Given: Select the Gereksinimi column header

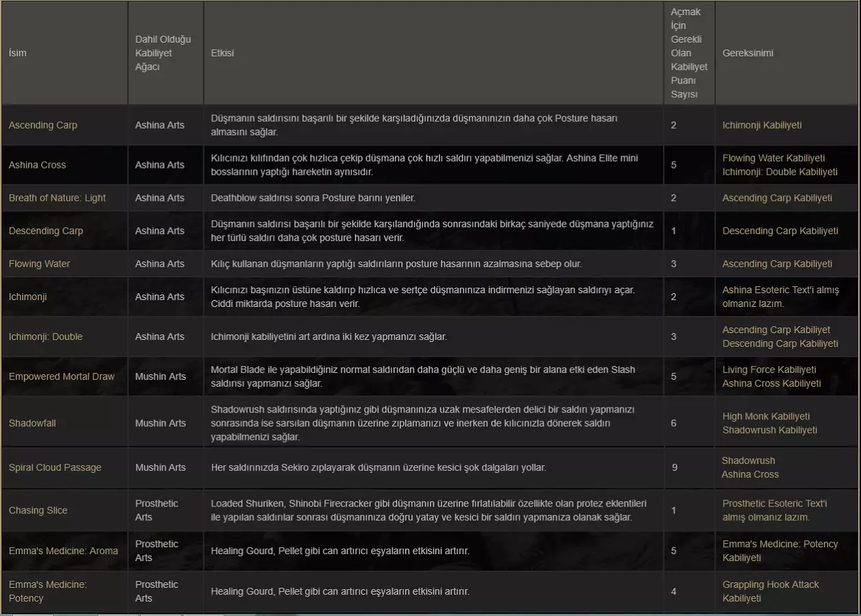Looking at the screenshot, I should coord(748,53).
